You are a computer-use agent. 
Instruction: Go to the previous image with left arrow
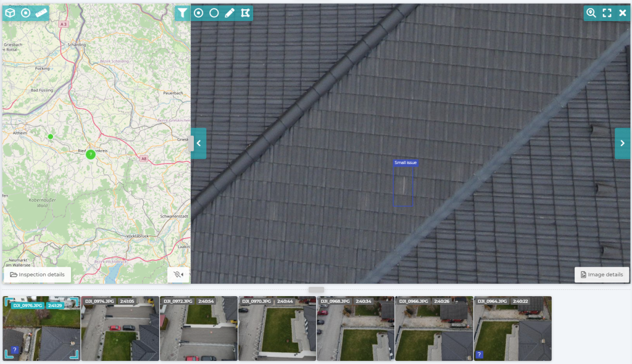pyautogui.click(x=199, y=143)
